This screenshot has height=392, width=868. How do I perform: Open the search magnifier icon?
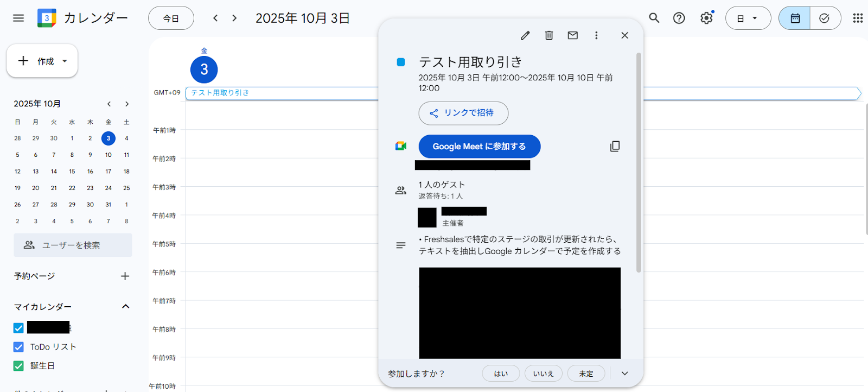pos(654,18)
